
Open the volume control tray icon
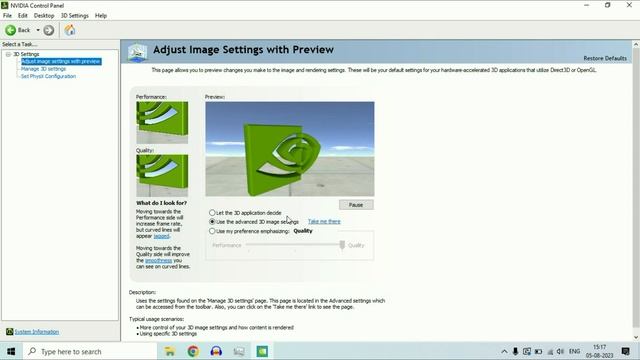click(561, 351)
